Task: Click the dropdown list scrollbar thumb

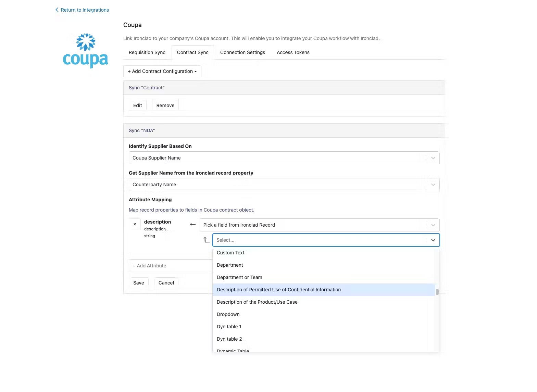Action: point(437,292)
